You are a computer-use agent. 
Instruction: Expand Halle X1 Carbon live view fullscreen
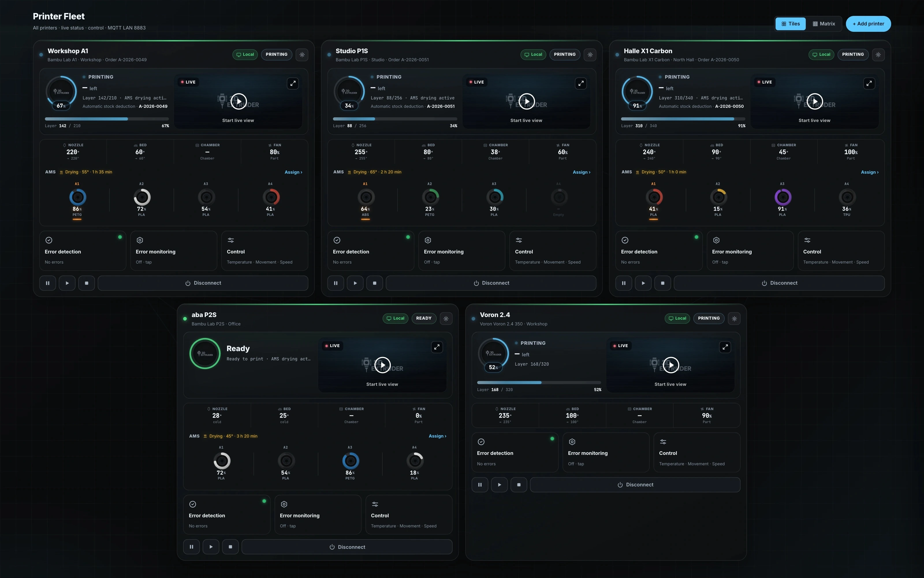click(x=869, y=83)
